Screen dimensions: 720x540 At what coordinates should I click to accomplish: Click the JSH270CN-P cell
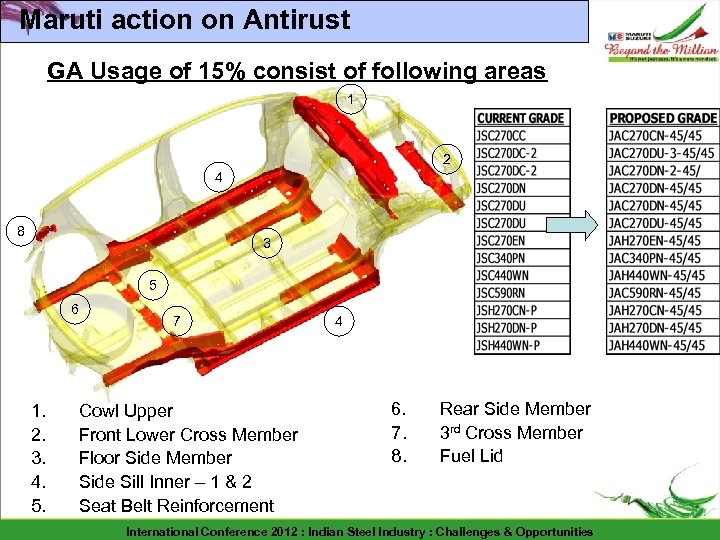pyautogui.click(x=522, y=310)
